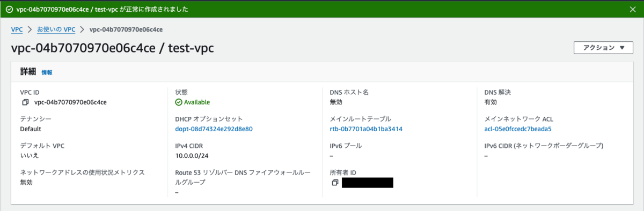Click the ネットワークアドレスの使用状況メトリクス label
Viewport: 644px width, 211px height.
[x=83, y=172]
